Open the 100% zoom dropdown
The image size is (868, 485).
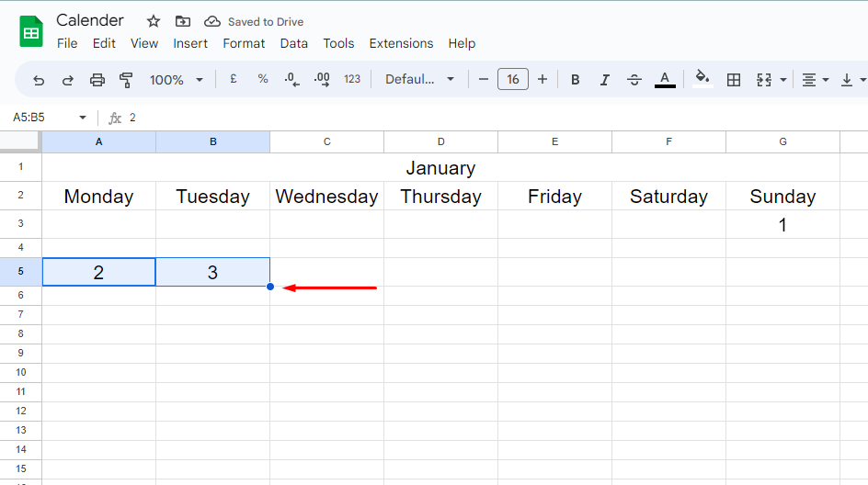(x=176, y=80)
